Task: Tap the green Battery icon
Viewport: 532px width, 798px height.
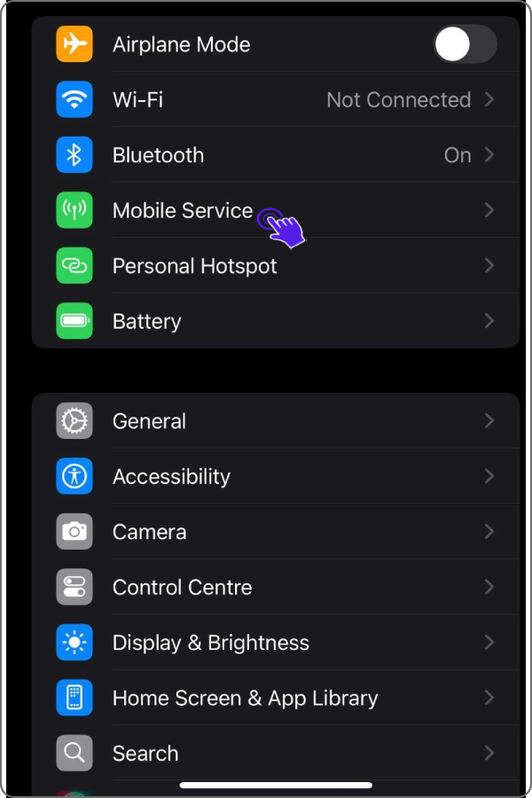Action: [74, 321]
